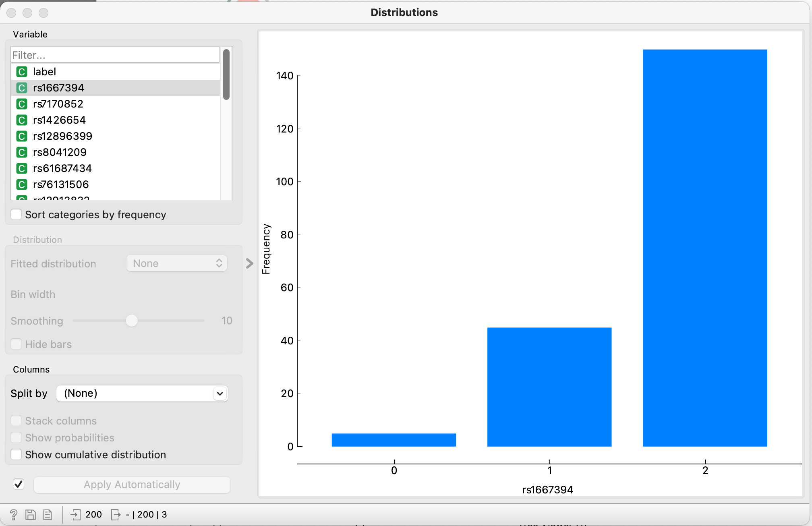The image size is (812, 526).
Task: Click the variable Filter input field
Action: click(115, 55)
